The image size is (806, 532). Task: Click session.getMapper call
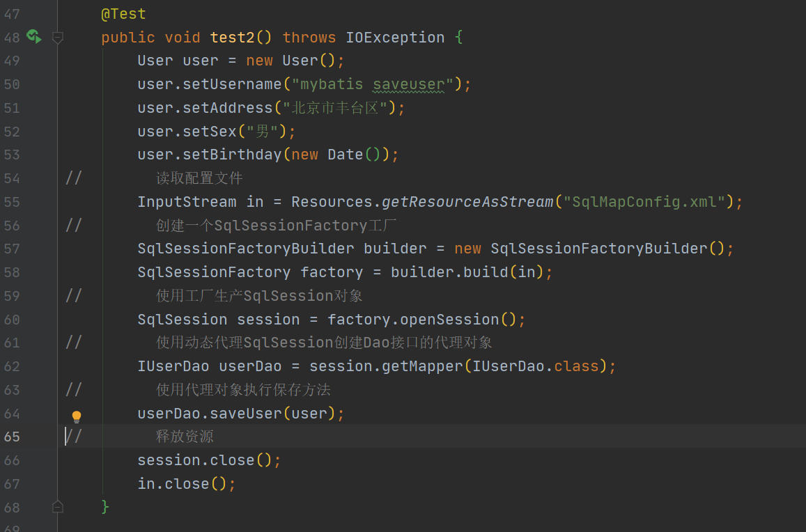[x=386, y=366]
